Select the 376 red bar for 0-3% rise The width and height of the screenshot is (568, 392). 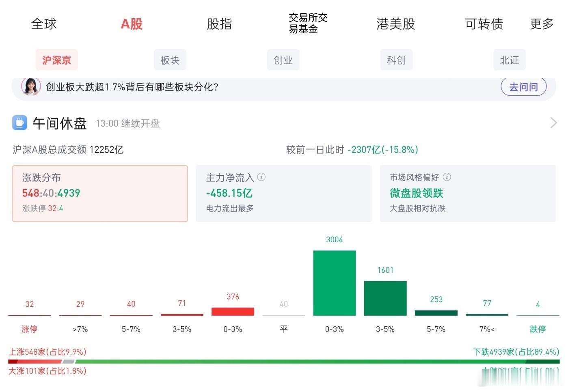point(233,311)
